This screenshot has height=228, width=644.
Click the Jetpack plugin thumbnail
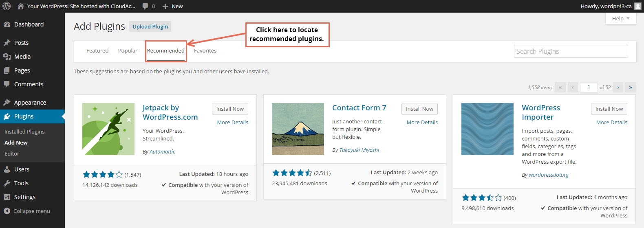coord(108,129)
